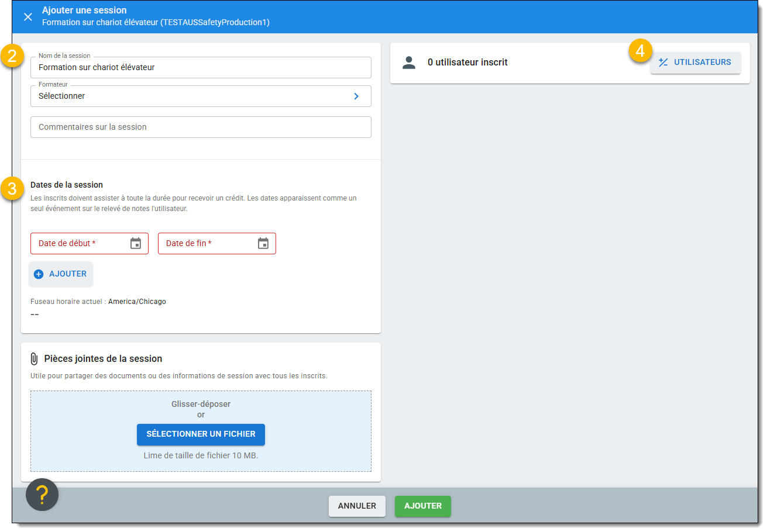Close the Ajouter une session dialog
The image size is (767, 532).
pyautogui.click(x=27, y=16)
